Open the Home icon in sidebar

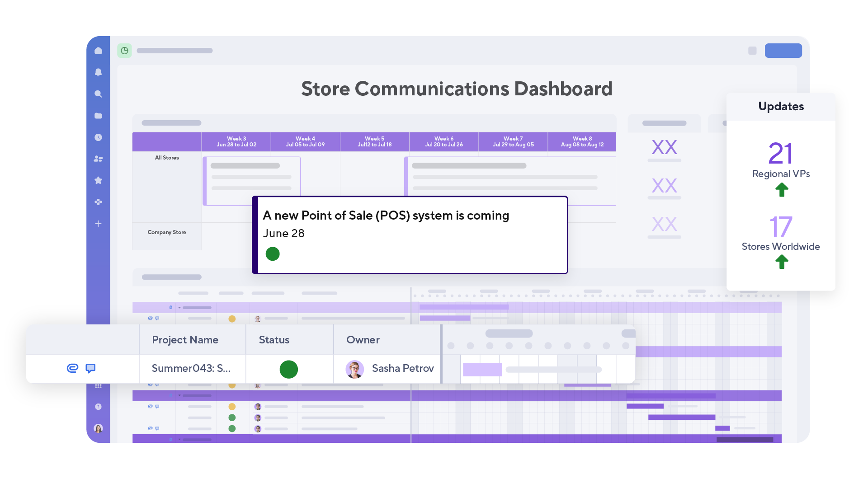pos(98,51)
